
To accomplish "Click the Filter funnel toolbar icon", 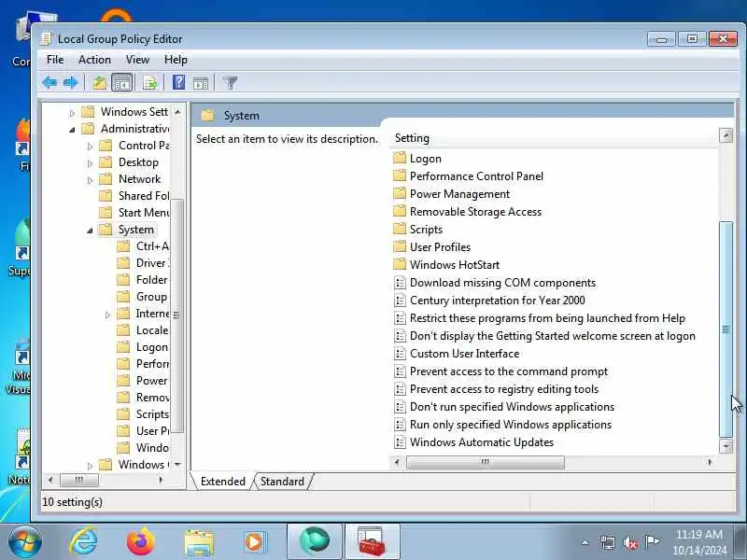I will click(230, 83).
